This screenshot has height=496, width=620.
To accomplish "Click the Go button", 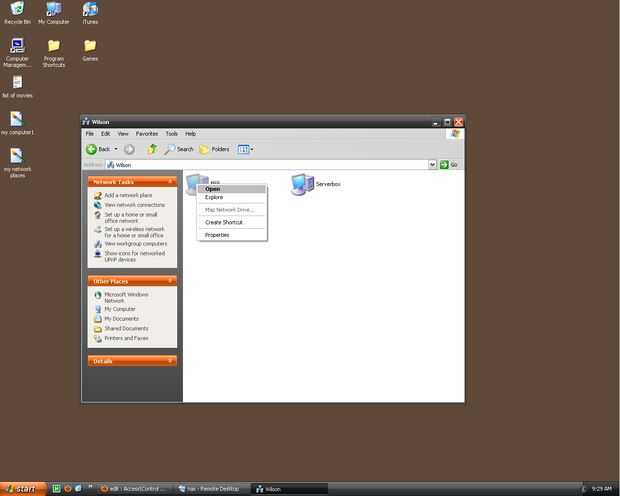I will [449, 165].
